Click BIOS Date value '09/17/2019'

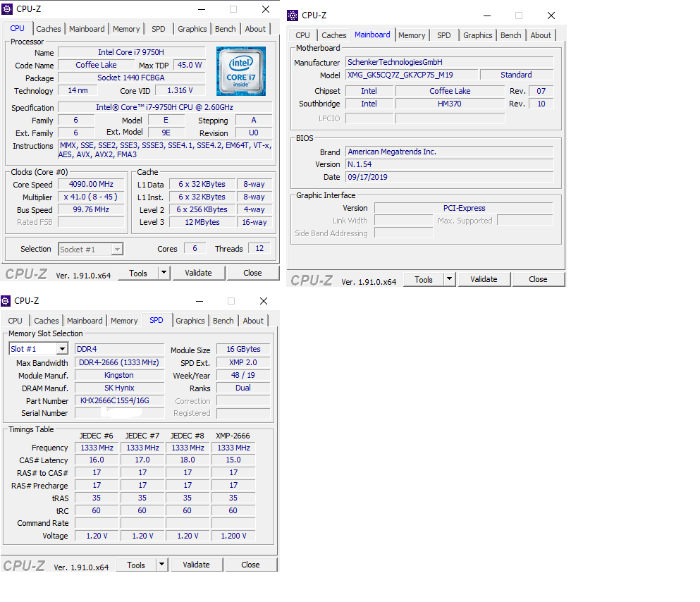pos(450,177)
